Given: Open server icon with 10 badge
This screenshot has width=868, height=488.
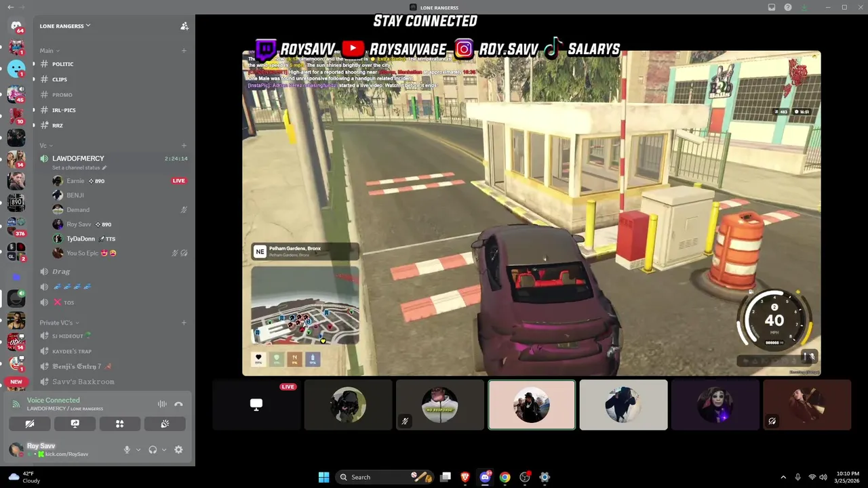Looking at the screenshot, I should [x=16, y=115].
